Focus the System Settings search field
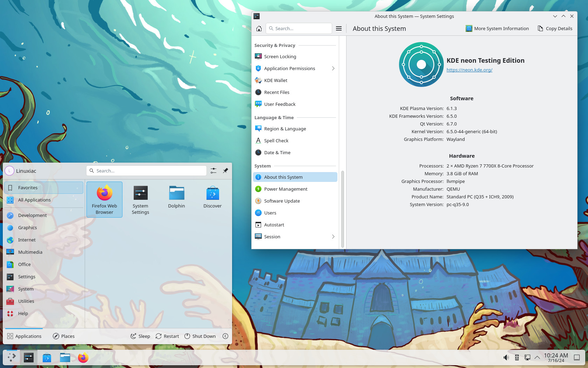 [x=299, y=28]
